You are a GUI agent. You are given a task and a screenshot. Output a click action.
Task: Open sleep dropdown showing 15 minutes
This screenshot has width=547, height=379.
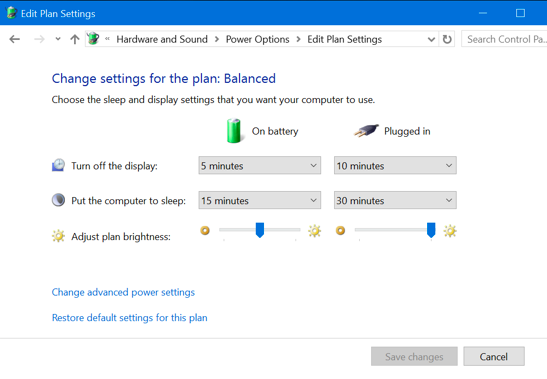[260, 200]
